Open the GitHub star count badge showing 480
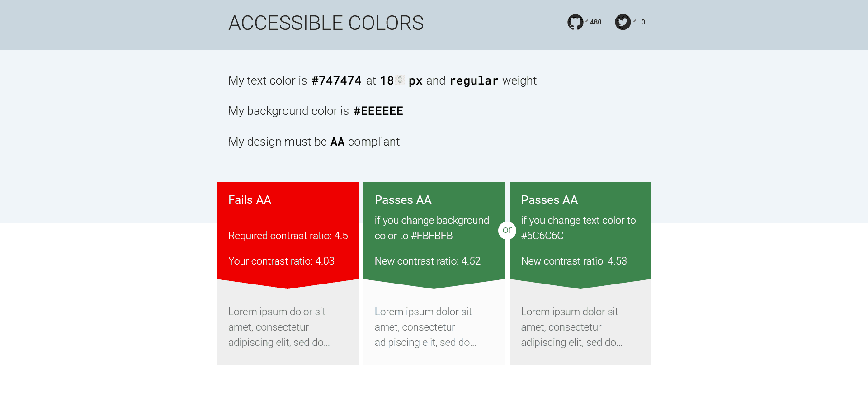 (595, 21)
